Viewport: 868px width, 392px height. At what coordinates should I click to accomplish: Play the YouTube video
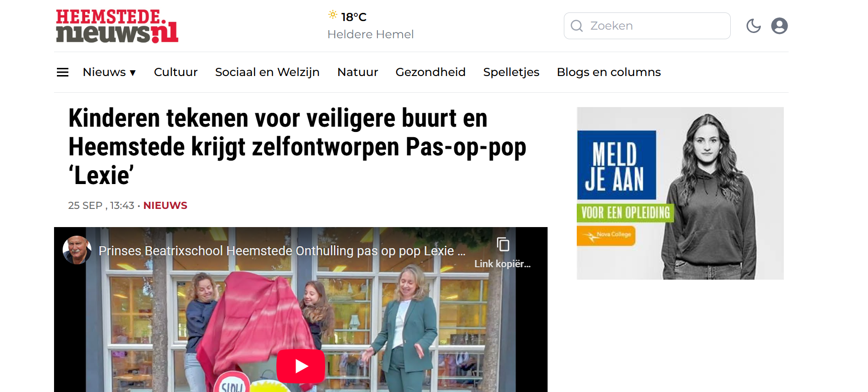click(x=301, y=366)
